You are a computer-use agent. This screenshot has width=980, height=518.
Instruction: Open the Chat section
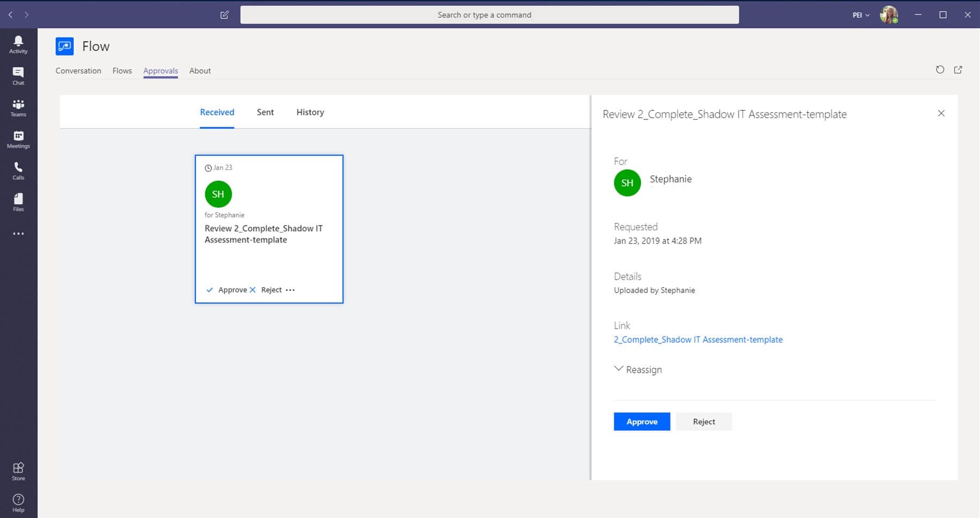coord(18,76)
